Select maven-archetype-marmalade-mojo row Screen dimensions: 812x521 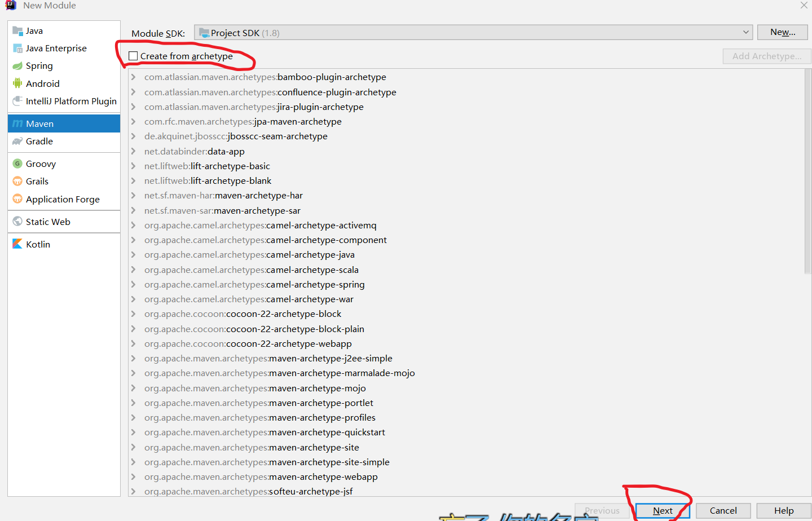coord(466,373)
